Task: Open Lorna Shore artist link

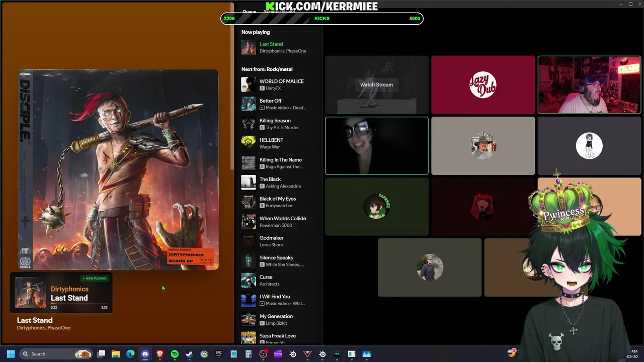Action: point(271,245)
